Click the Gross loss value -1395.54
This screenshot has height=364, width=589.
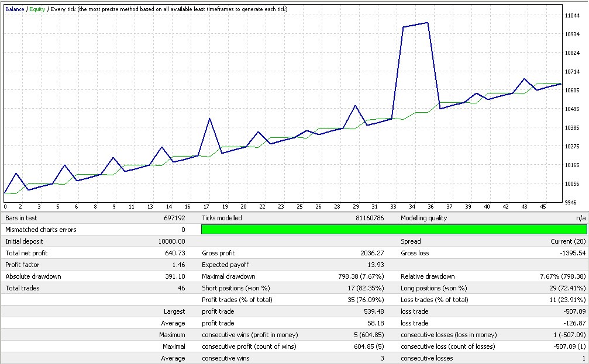pyautogui.click(x=573, y=253)
